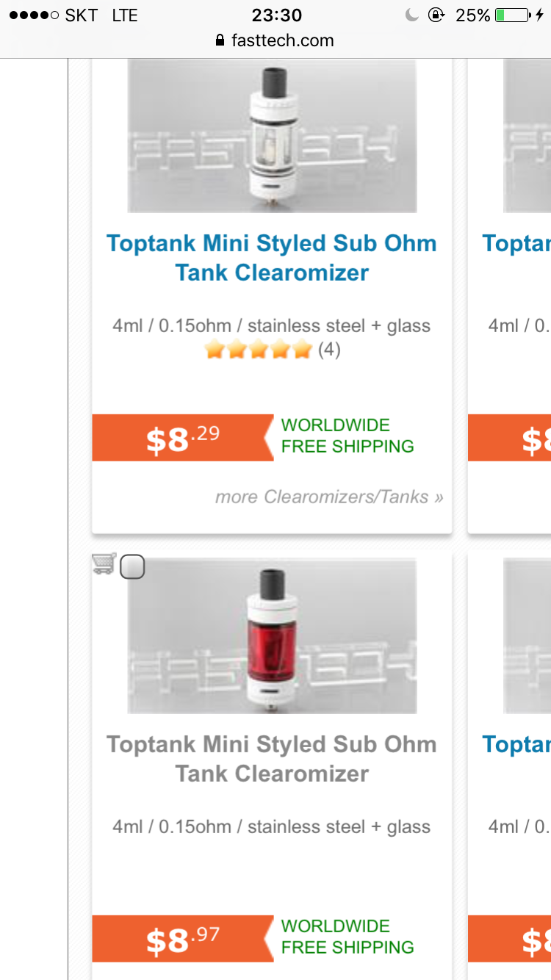
Task: Open the red Toptank Mini product image
Action: pyautogui.click(x=272, y=636)
